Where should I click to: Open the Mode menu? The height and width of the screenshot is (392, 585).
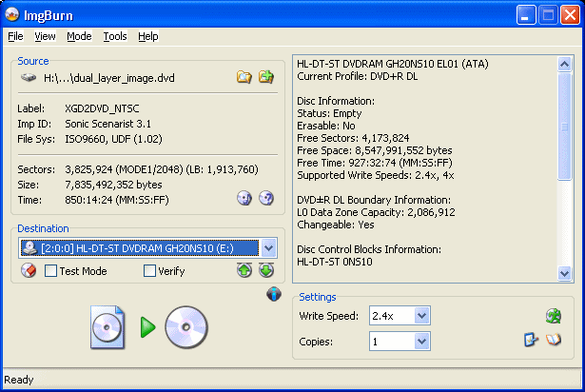(x=79, y=36)
